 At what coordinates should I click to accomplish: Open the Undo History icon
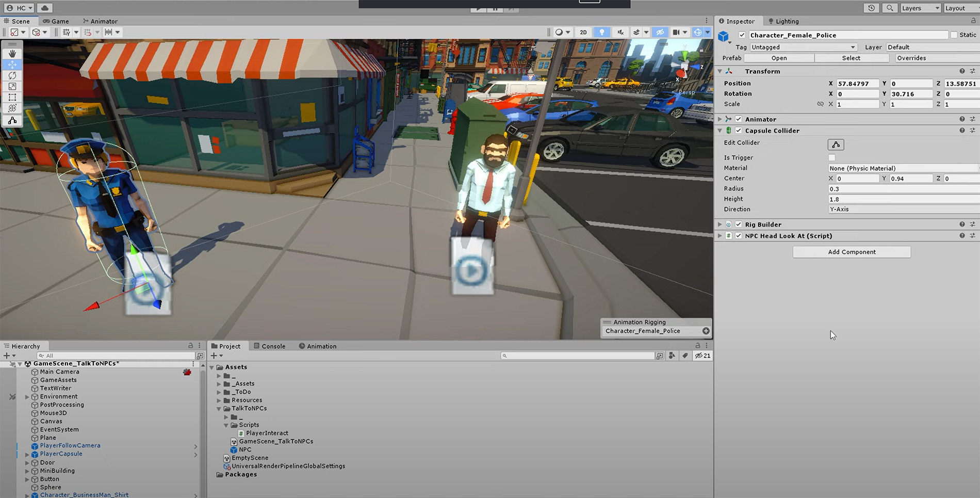(871, 8)
